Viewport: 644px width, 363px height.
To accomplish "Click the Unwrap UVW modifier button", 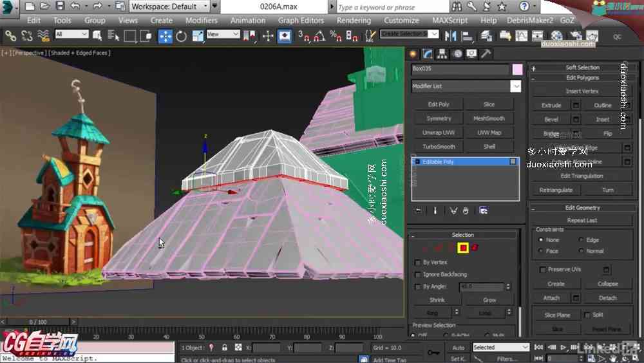I will click(x=439, y=133).
